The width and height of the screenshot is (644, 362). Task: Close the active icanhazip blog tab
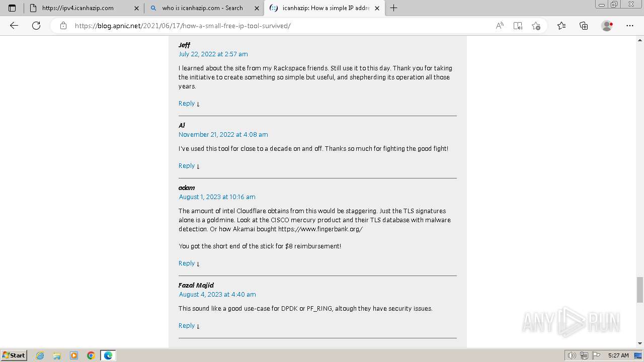(377, 8)
